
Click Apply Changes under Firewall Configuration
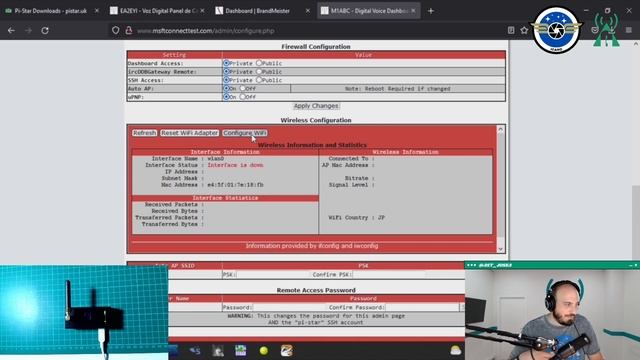(316, 106)
